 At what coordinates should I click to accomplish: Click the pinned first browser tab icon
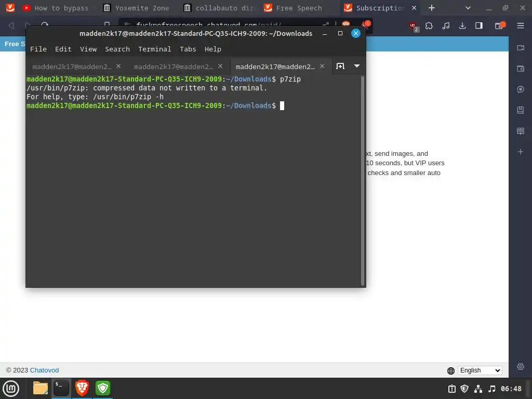[10, 8]
